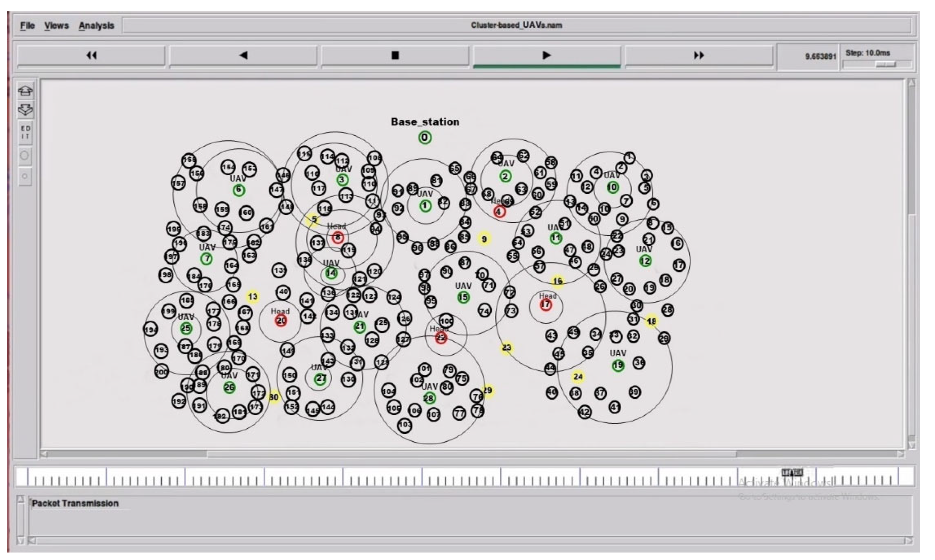This screenshot has width=935, height=560.
Task: Click the time marker on timeline ruler
Action: (x=792, y=472)
